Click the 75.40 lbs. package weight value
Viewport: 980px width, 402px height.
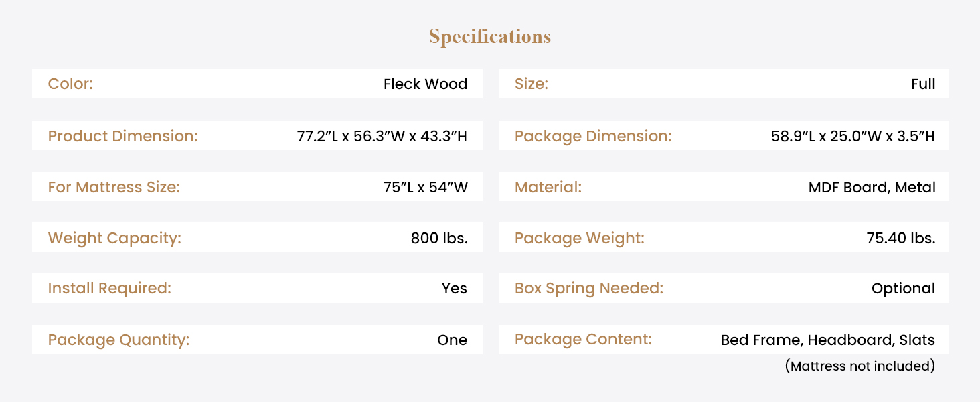coord(900,238)
